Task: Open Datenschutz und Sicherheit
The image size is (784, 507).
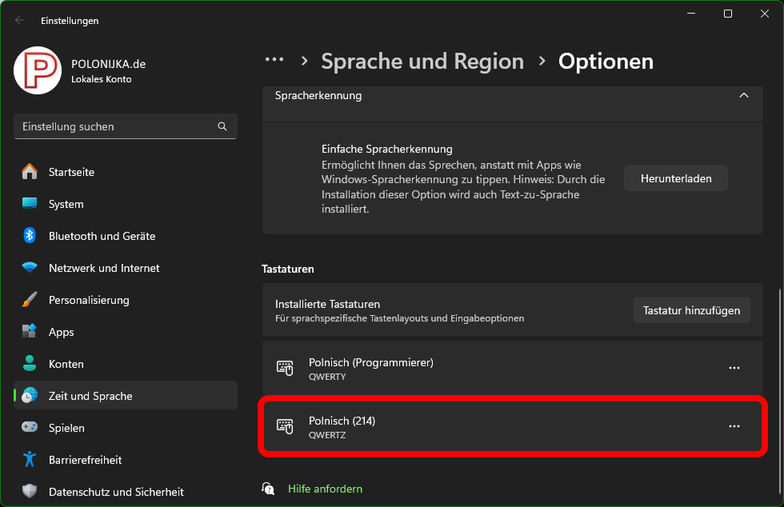Action: [116, 492]
